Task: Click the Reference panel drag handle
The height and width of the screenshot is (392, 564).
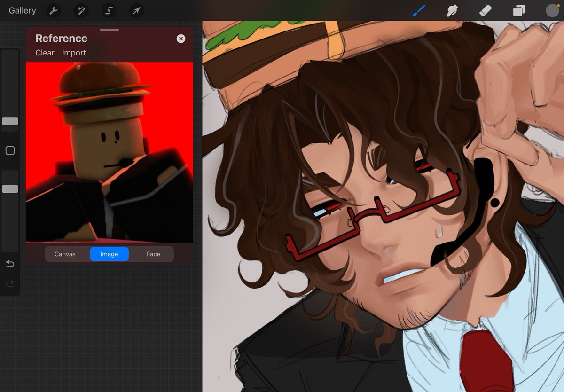Action: [x=110, y=30]
